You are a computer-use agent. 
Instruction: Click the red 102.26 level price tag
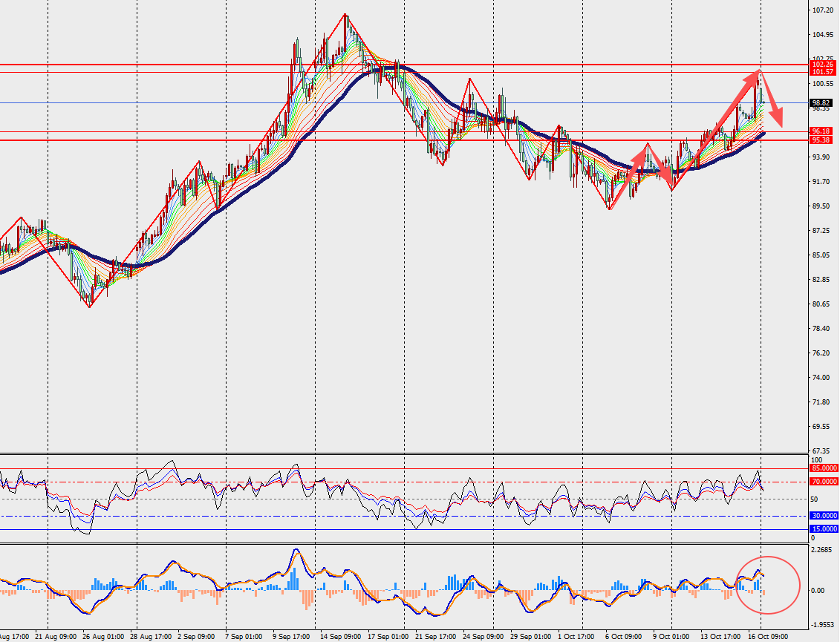821,65
